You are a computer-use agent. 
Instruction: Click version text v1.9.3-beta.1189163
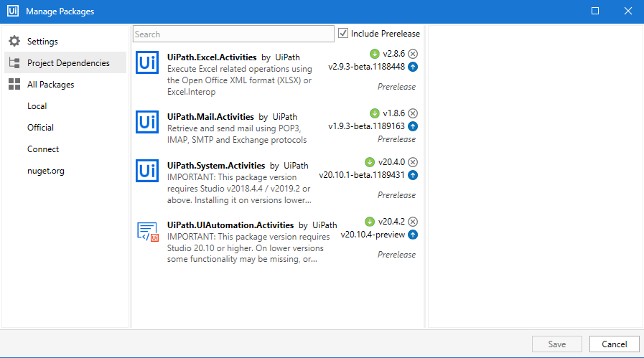[x=366, y=126]
